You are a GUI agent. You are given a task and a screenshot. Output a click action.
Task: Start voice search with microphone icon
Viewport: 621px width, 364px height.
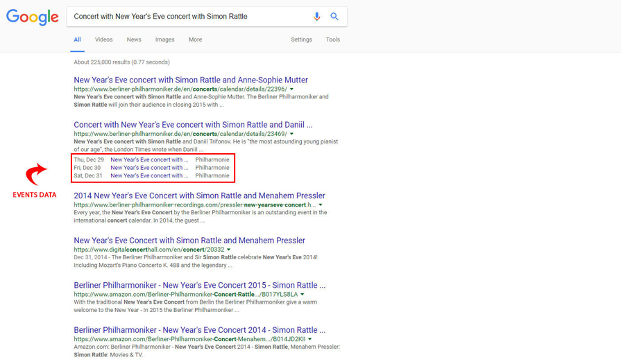317,17
